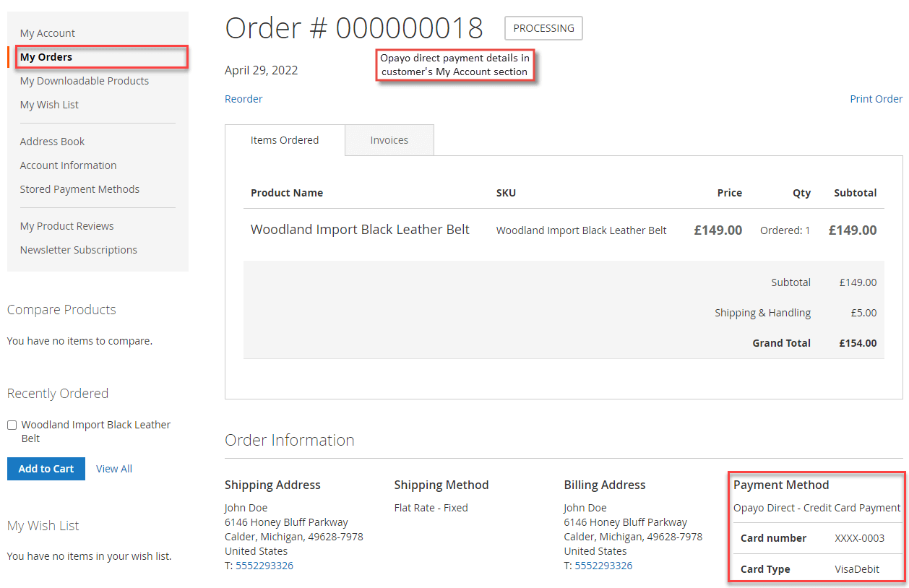Click Qty column header
The height and width of the screenshot is (588, 909).
(801, 193)
